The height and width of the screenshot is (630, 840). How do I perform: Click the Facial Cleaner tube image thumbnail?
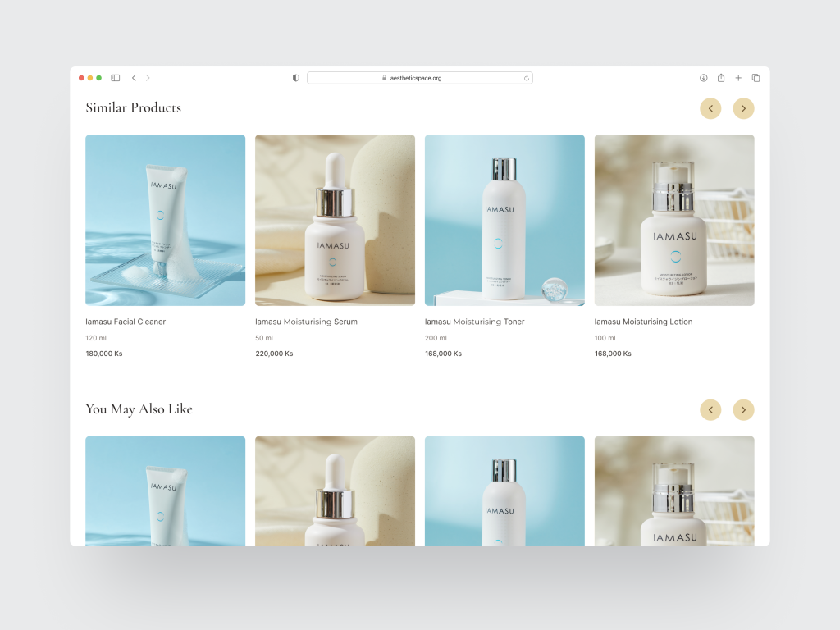[x=165, y=220]
